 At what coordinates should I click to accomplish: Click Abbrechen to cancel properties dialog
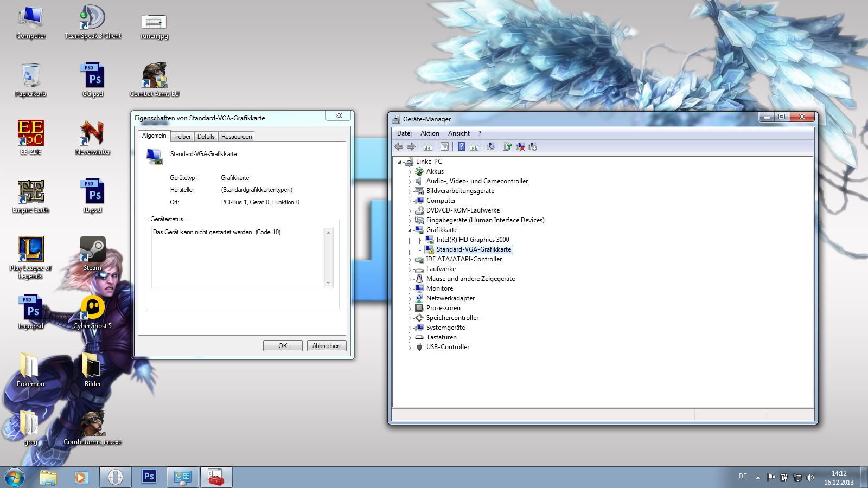pos(327,346)
